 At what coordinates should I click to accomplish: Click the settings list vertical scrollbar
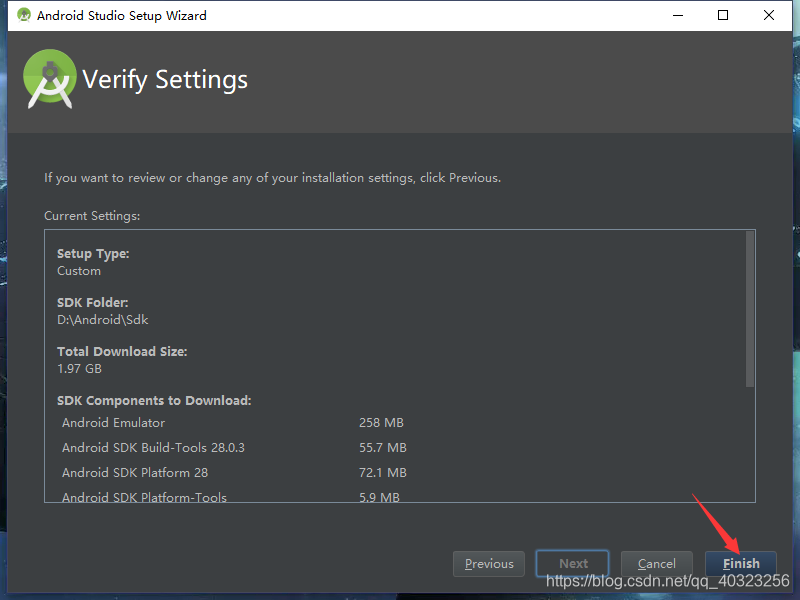tap(749, 309)
